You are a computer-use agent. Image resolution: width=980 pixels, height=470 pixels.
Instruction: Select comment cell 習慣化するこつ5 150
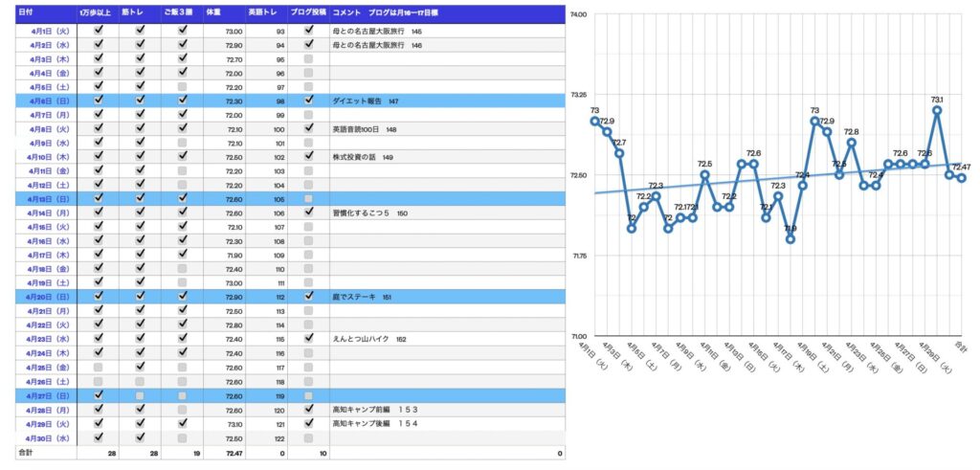(x=448, y=213)
